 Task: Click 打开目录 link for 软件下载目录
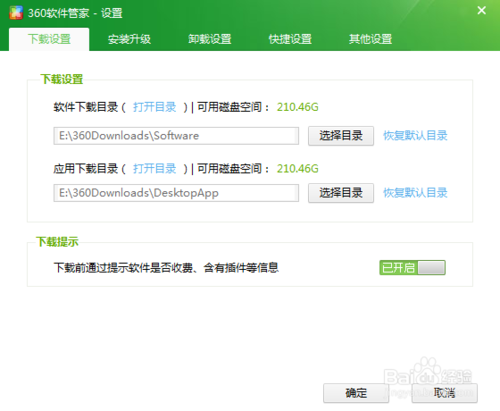(154, 107)
